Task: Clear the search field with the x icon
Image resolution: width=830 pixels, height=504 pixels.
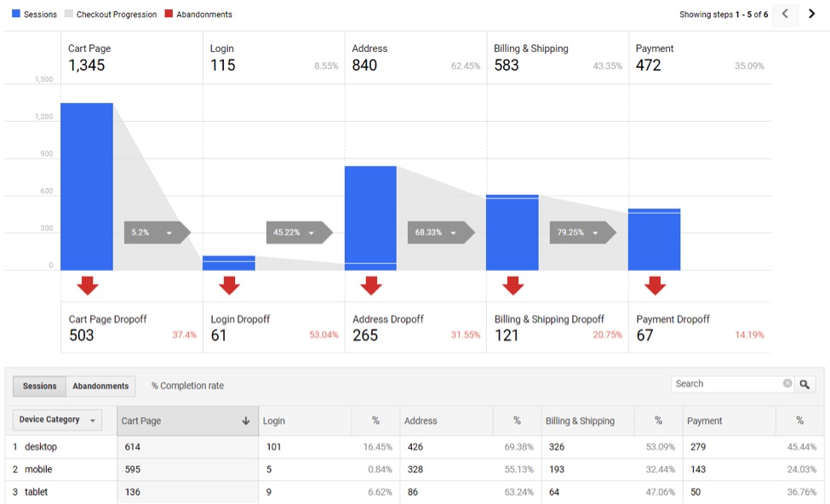Action: point(787,384)
